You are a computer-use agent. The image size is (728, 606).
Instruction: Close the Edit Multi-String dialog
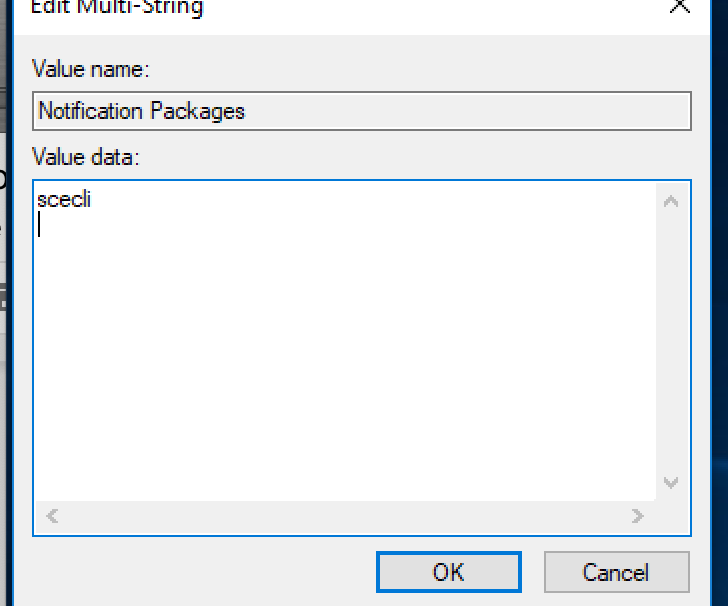pyautogui.click(x=680, y=6)
